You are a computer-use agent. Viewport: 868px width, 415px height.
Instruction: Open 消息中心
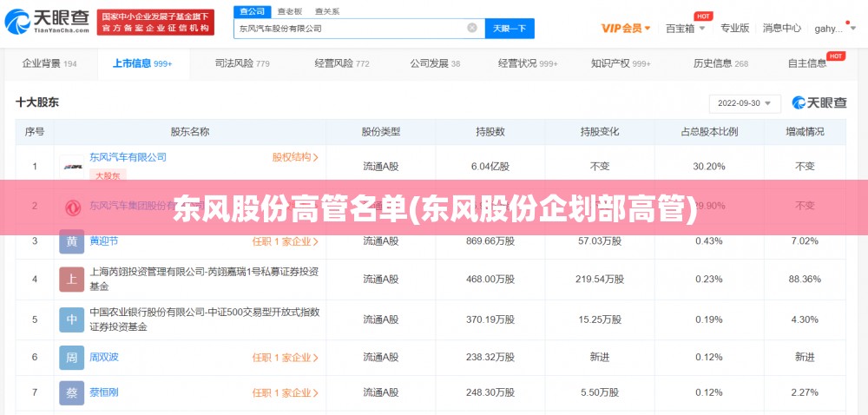pos(782,29)
